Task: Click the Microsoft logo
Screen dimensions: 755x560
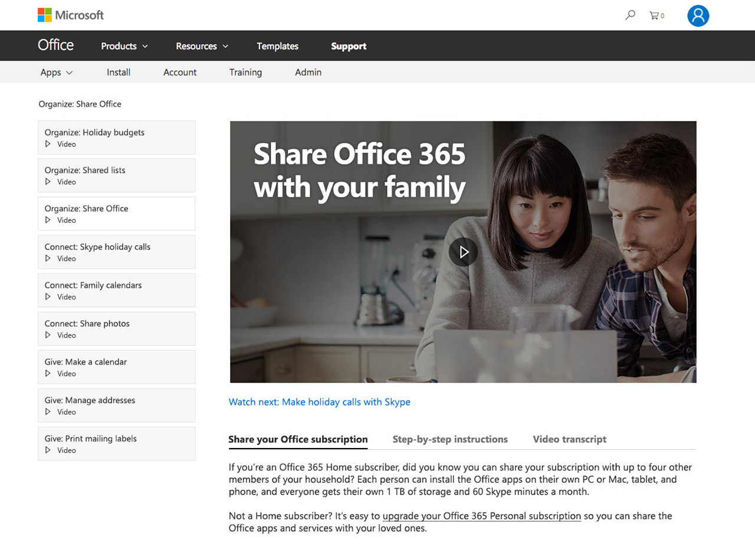Action: 71,15
